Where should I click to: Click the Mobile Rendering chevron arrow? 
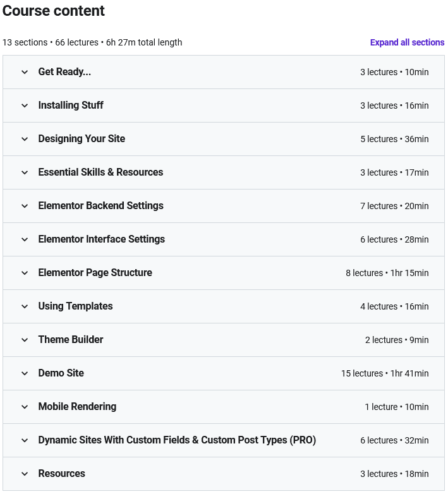(x=25, y=407)
